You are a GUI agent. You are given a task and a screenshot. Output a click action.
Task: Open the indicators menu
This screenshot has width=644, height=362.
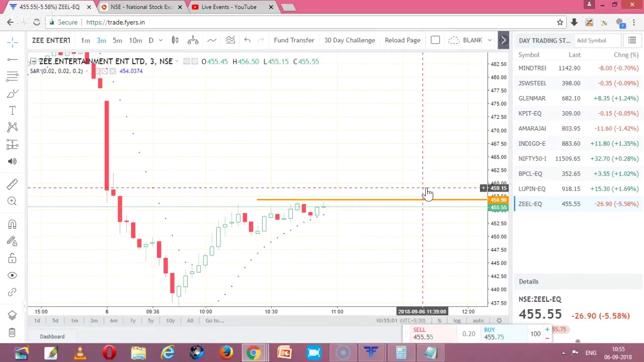[212, 40]
